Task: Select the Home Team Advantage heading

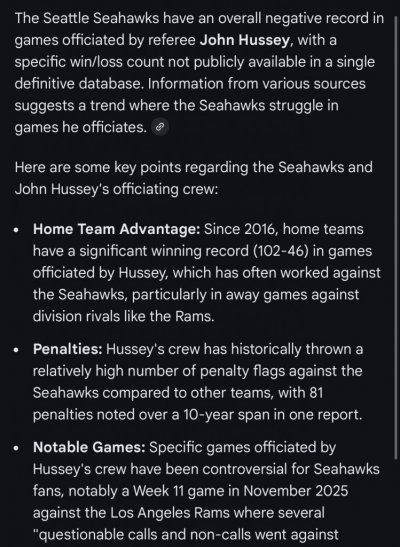Action: coord(116,230)
